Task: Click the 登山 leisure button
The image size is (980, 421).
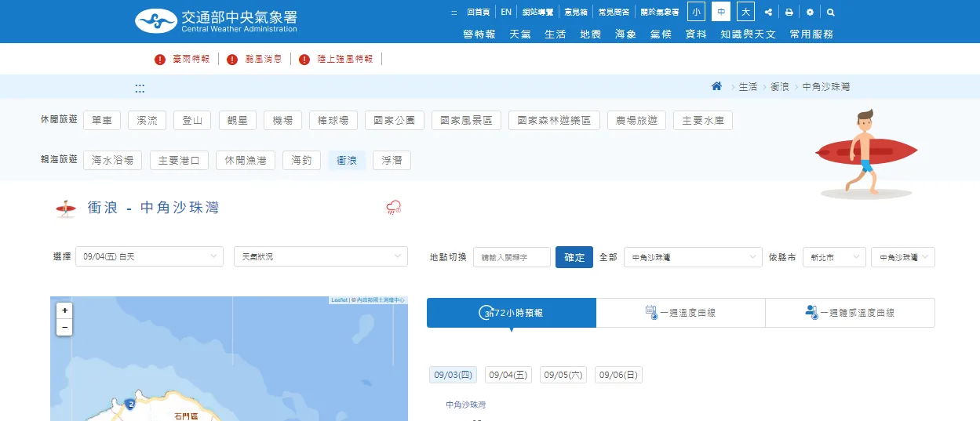Action: click(x=192, y=120)
